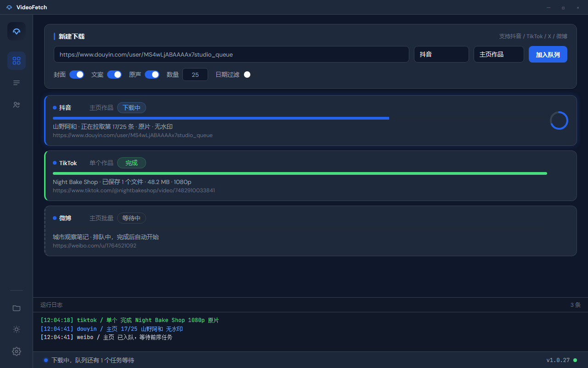Close the VideoFetch window
588x368 pixels.
578,7
